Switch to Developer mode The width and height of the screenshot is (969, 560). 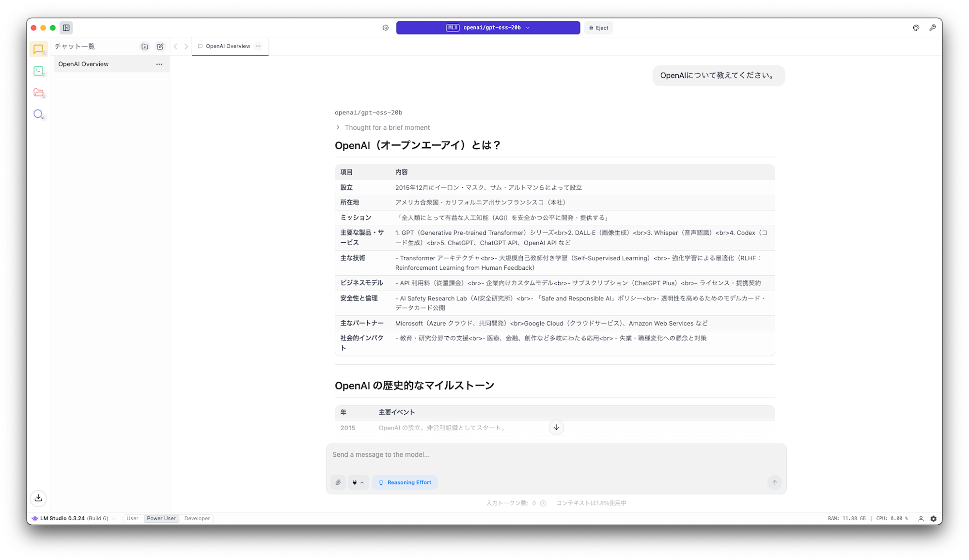(197, 518)
